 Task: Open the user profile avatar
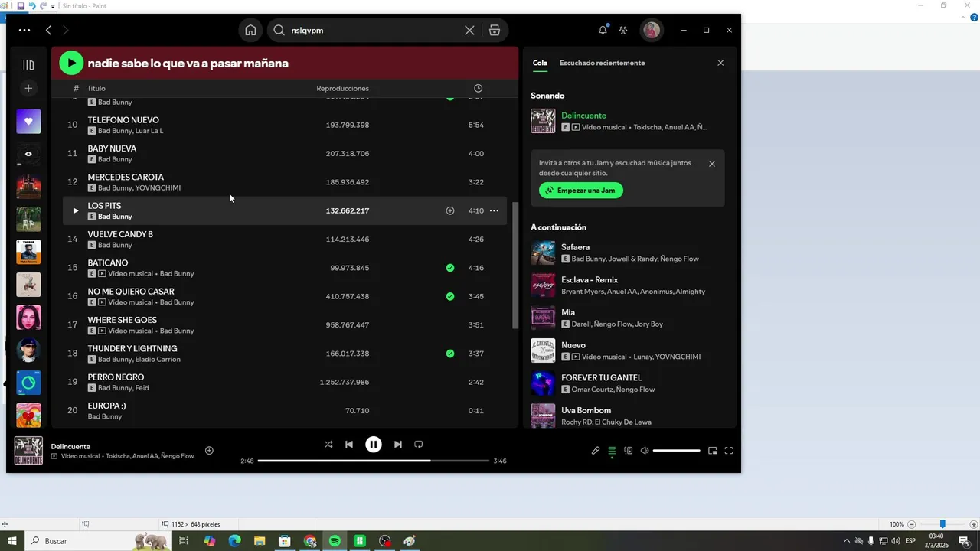tap(652, 31)
